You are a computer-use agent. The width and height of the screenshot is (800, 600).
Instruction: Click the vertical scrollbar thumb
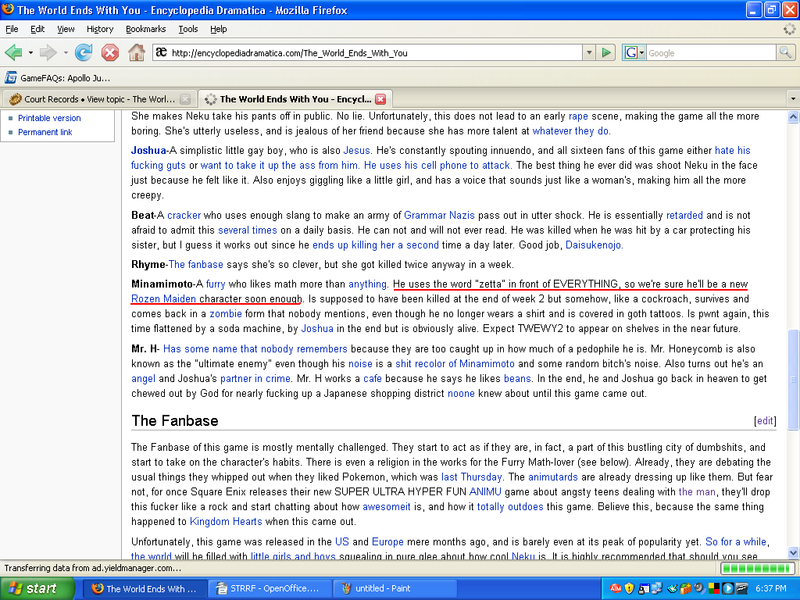click(793, 379)
